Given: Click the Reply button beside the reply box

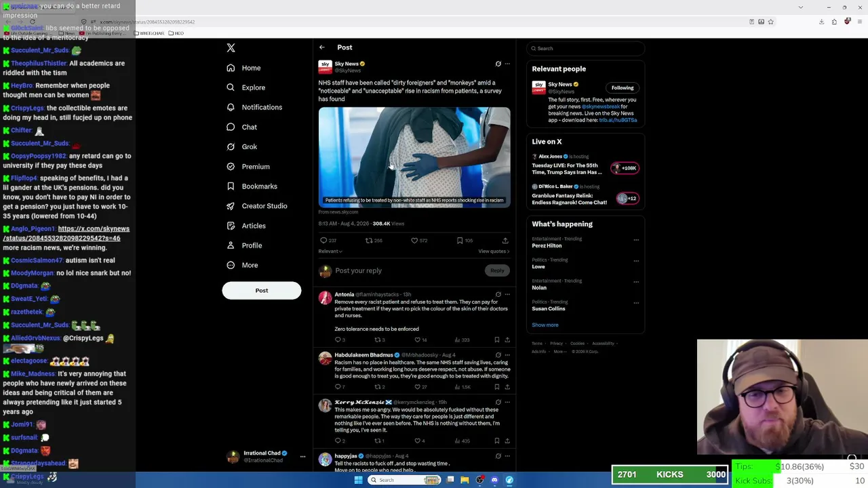Looking at the screenshot, I should click(x=497, y=270).
